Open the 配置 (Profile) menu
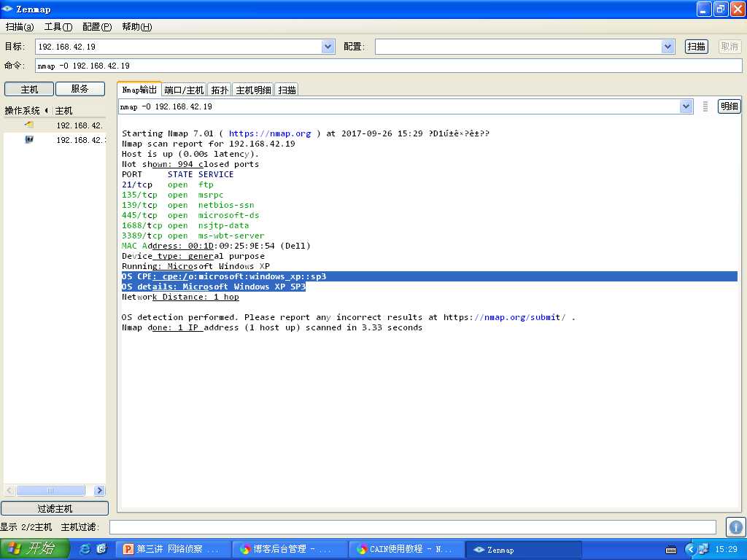The width and height of the screenshot is (747, 560). click(x=97, y=27)
